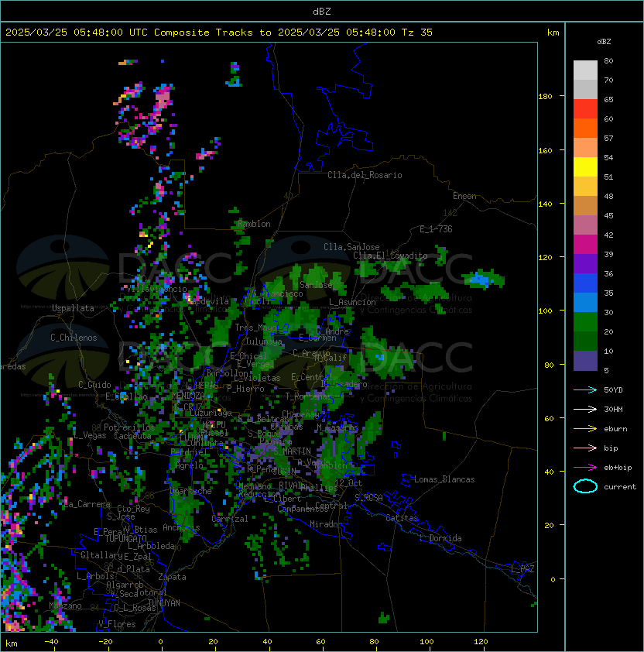Screen dimensions: 644x652
Task: Click the 'Villavicencio' map label
Action: coord(156,289)
